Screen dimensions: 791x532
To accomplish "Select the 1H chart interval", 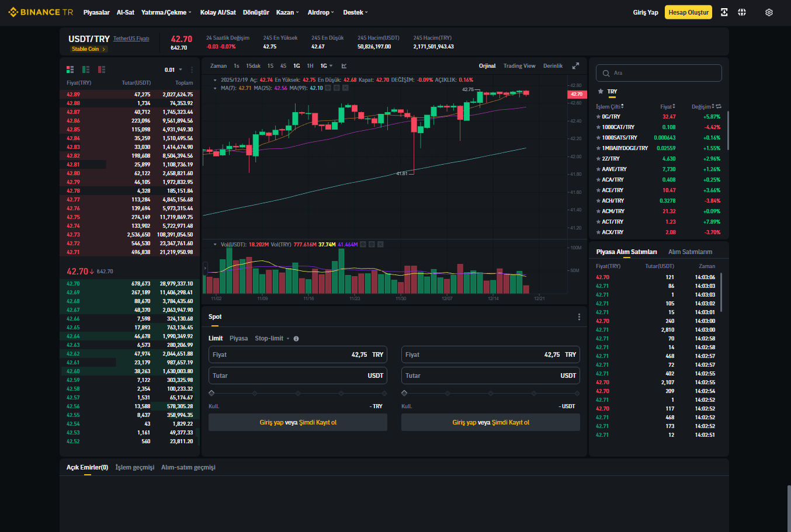I will click(310, 66).
